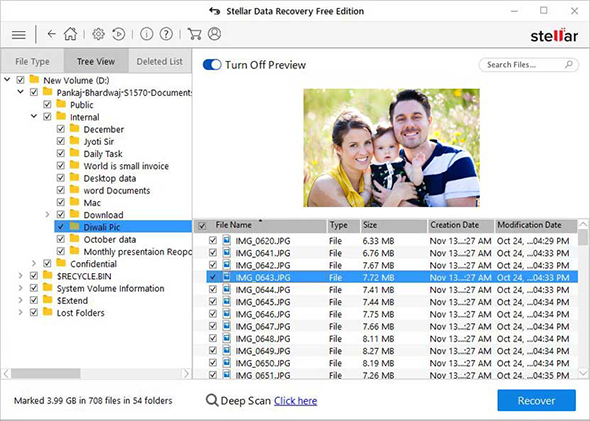
Task: Click the back arrow in the title bar
Action: [x=214, y=11]
